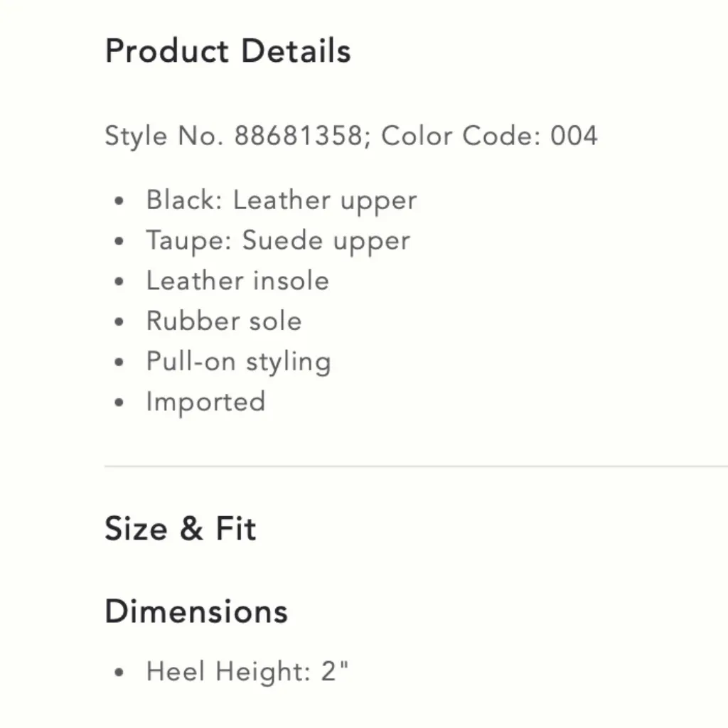Click the Imported list item

(x=205, y=402)
